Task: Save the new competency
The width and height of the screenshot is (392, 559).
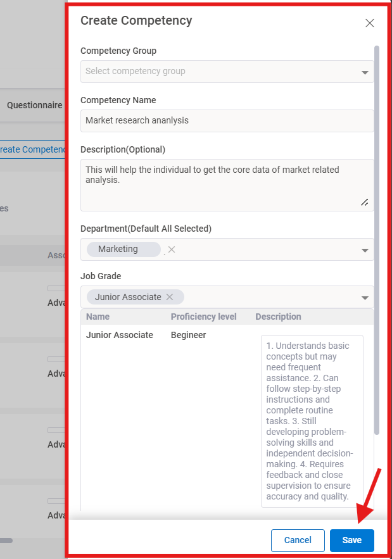Action: tap(351, 540)
